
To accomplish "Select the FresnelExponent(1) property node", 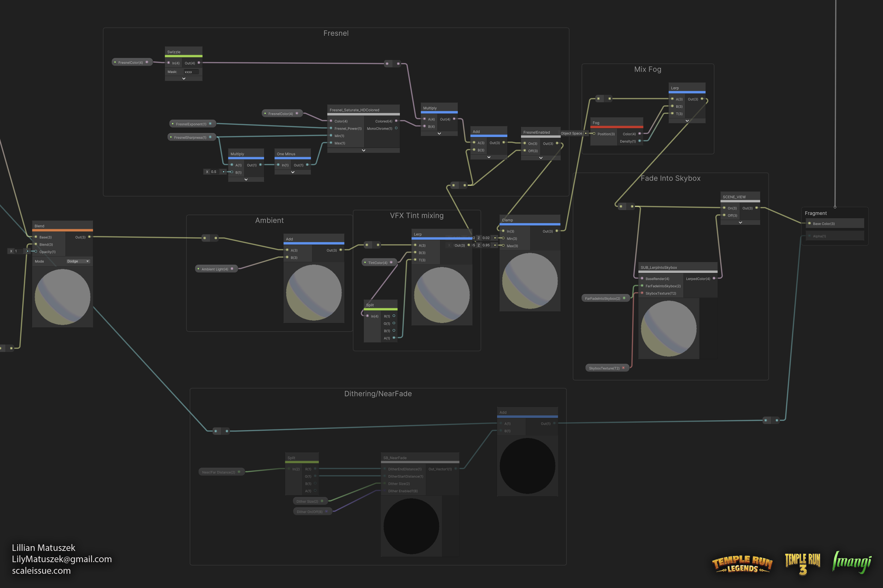I will tap(191, 124).
